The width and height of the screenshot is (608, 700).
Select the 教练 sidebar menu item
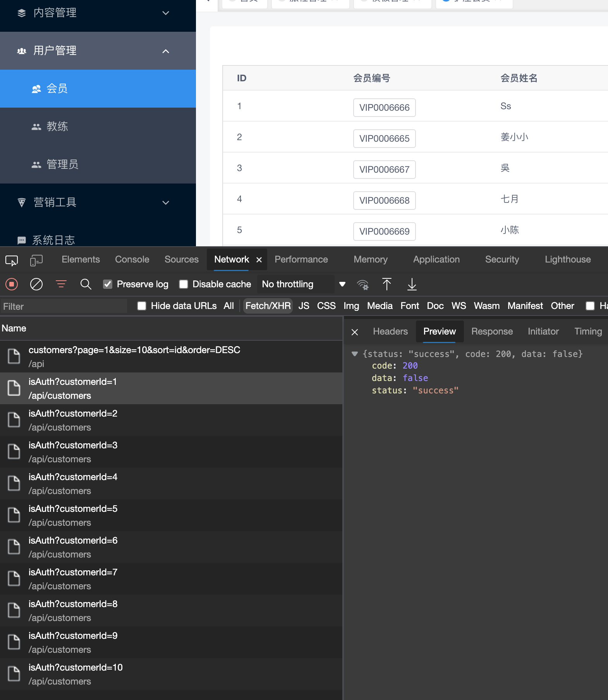[x=98, y=127]
